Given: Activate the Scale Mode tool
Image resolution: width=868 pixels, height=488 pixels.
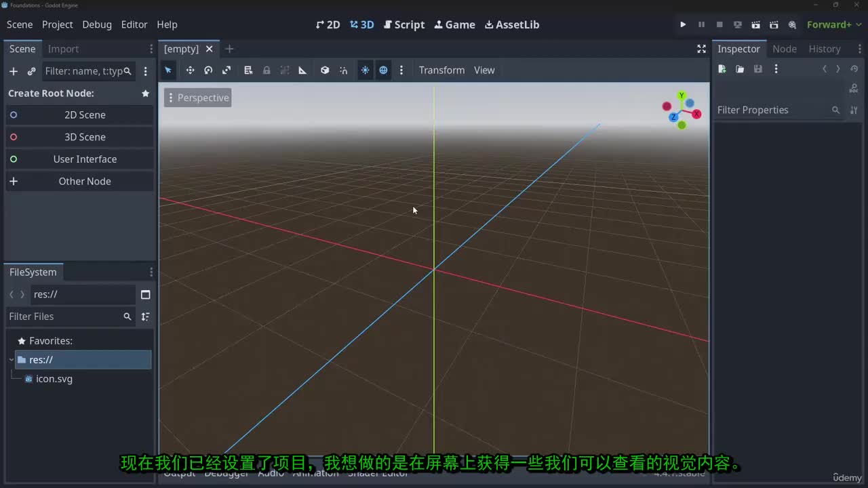Looking at the screenshot, I should [x=226, y=70].
